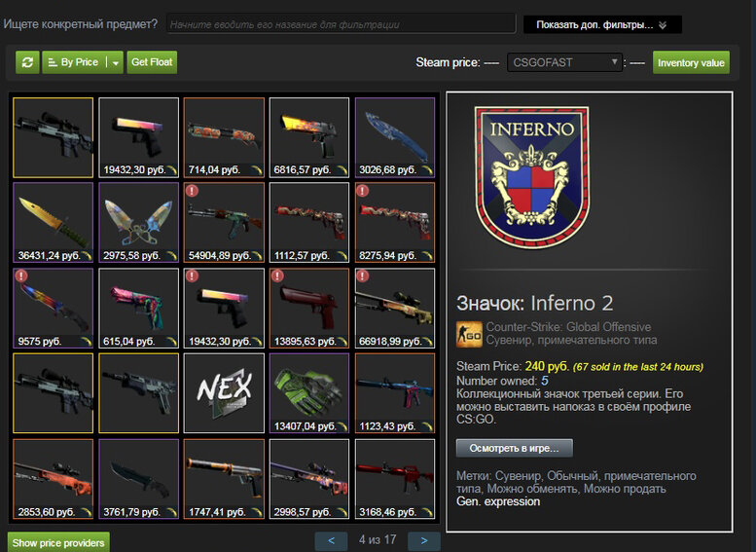
Task: Open the By Price sort dropdown arrow
Action: click(116, 62)
